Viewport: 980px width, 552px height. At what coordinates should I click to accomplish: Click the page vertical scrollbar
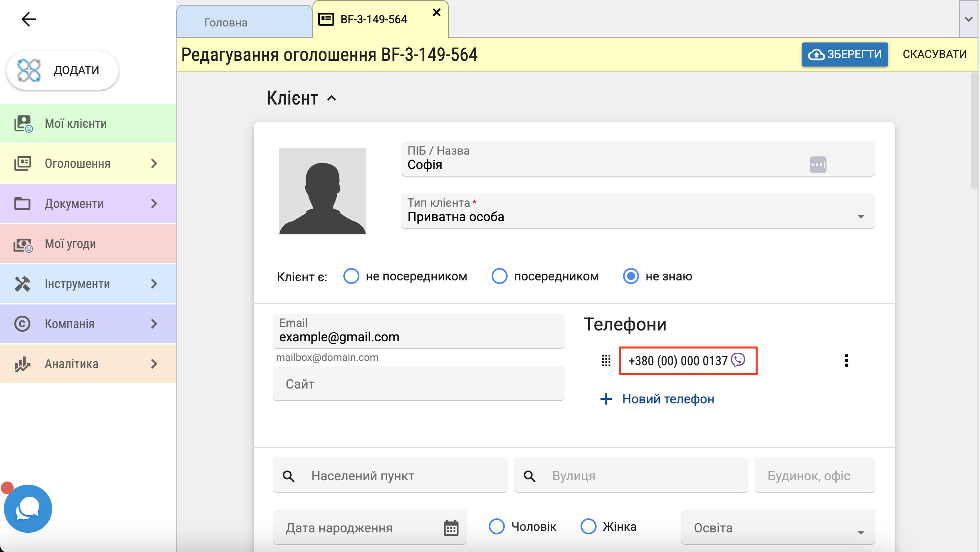click(x=975, y=130)
